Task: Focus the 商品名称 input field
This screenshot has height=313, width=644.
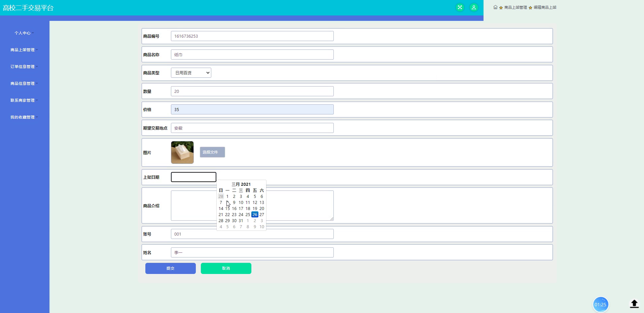Action: pos(252,55)
